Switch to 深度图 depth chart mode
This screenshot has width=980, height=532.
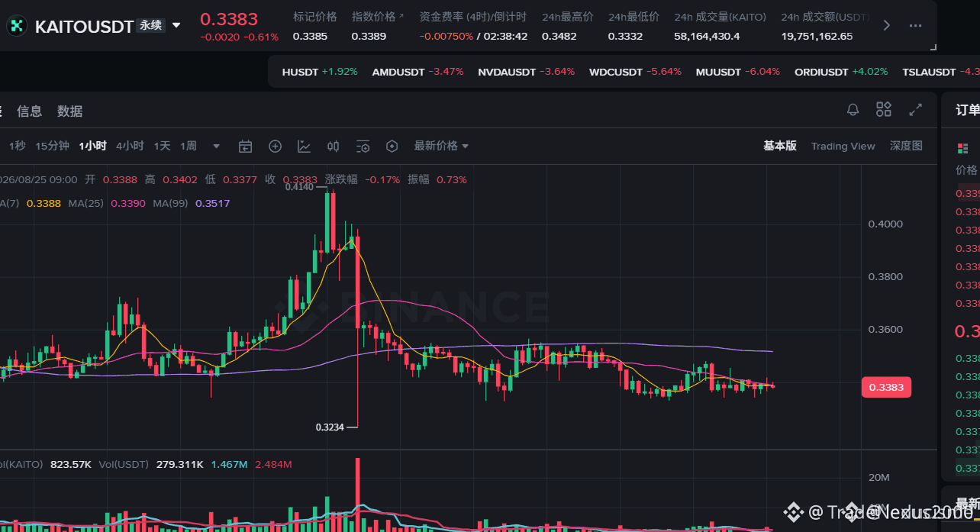click(x=906, y=146)
